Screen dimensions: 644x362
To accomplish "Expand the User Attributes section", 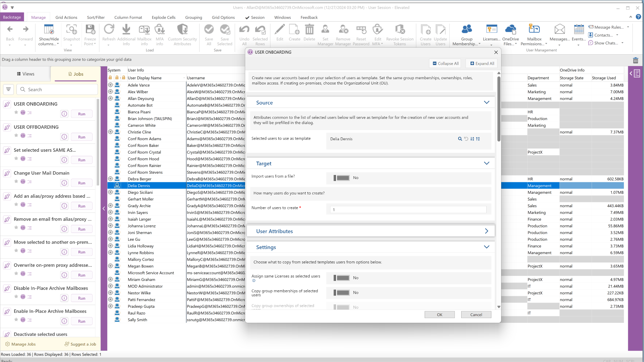I will coord(486,231).
